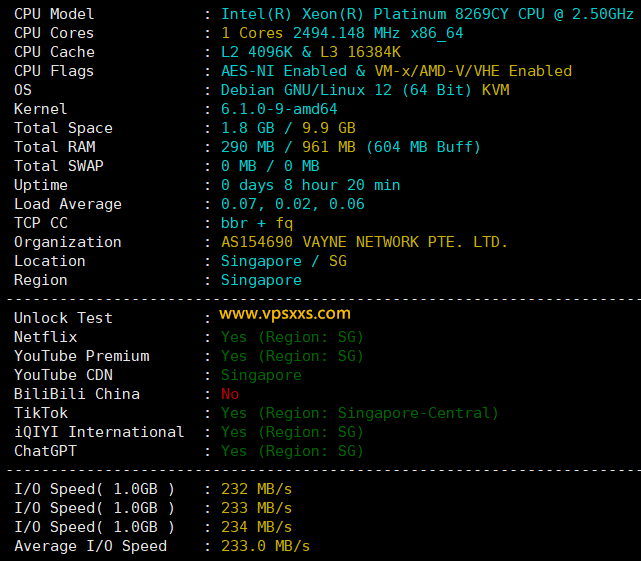Click the Total Space value '1.8 GB / 9.9 GB'
Image resolution: width=641 pixels, height=561 pixels.
coord(288,128)
